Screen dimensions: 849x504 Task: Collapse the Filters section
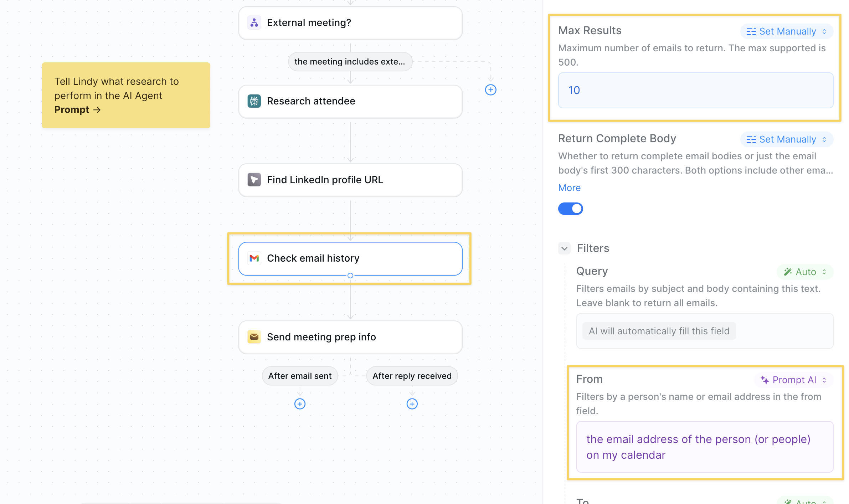coord(564,248)
